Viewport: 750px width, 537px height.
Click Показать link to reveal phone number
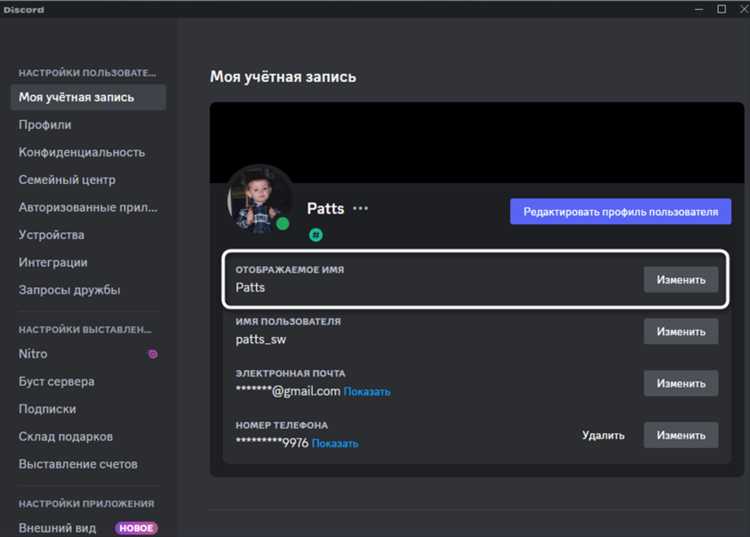pyautogui.click(x=335, y=443)
